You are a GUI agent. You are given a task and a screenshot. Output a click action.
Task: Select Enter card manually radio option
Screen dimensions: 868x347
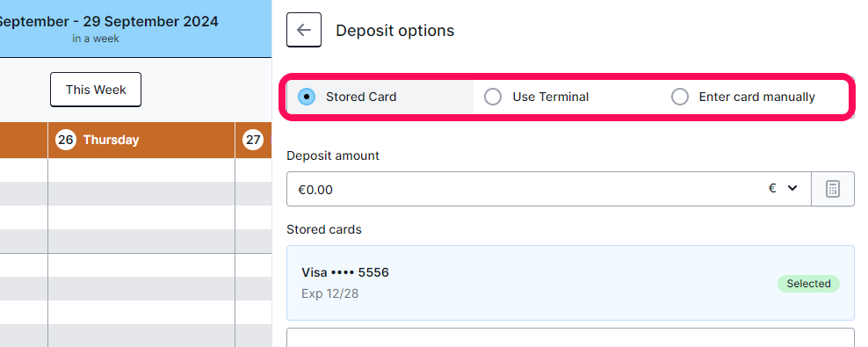pos(680,97)
